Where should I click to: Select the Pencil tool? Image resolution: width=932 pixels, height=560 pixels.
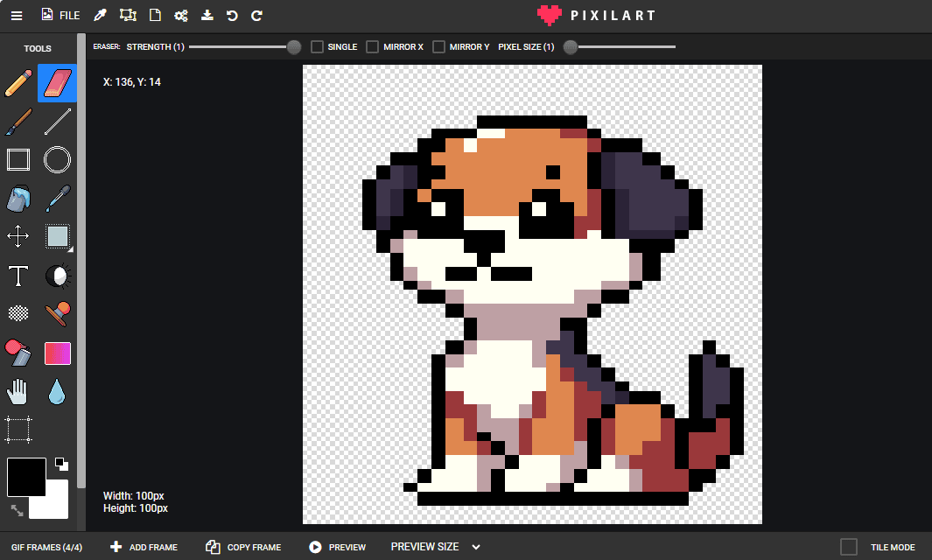point(18,83)
